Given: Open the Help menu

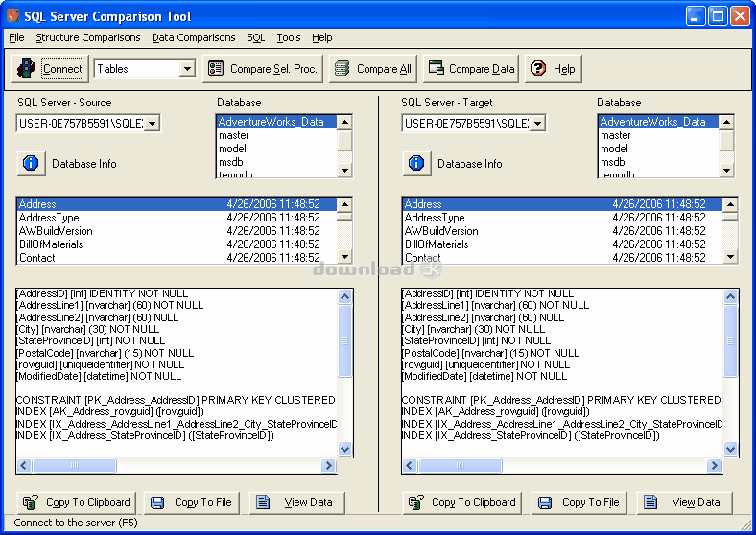Looking at the screenshot, I should (x=322, y=37).
